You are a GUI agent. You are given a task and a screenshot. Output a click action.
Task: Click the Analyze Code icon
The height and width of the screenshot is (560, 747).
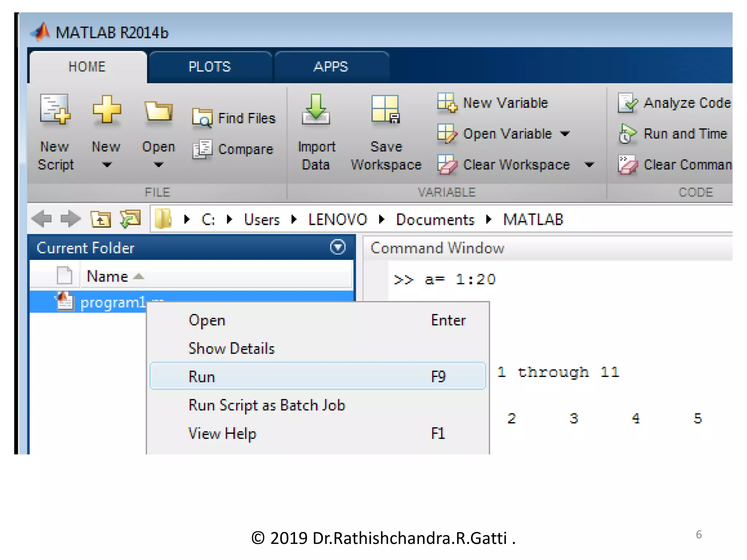[627, 103]
